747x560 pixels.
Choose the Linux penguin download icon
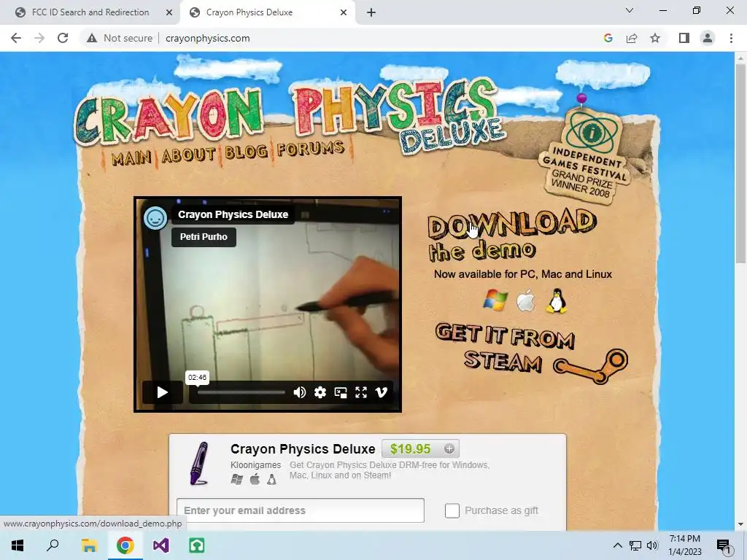[556, 301]
